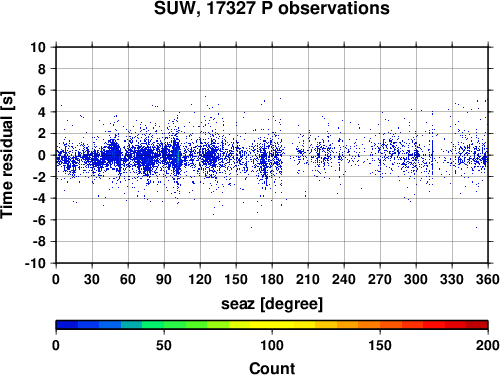Click the dense green data cluster near 100 degrees
500x375 pixels.
point(179,157)
